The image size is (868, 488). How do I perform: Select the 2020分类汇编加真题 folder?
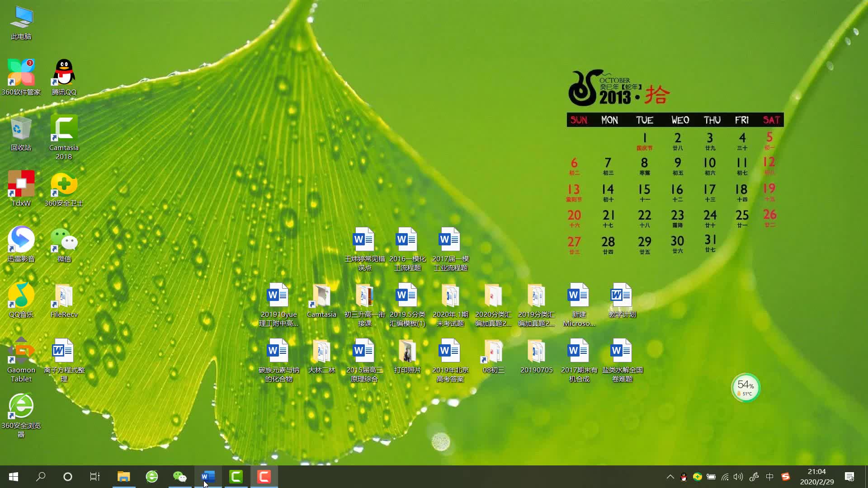[494, 305]
